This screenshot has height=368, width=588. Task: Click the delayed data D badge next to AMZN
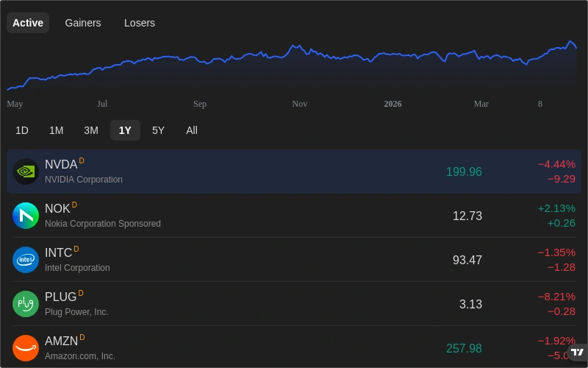pyautogui.click(x=82, y=337)
